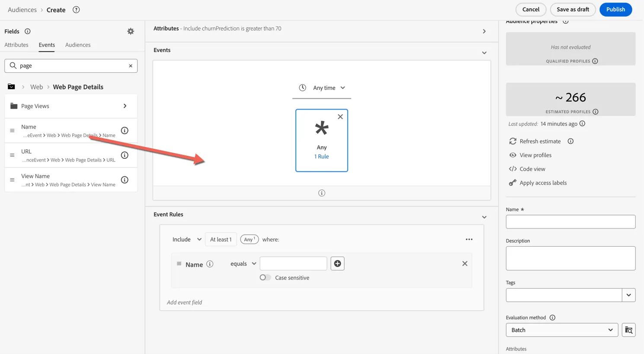Click the root folder breadcrumb icon
The width and height of the screenshot is (644, 354).
coord(11,87)
